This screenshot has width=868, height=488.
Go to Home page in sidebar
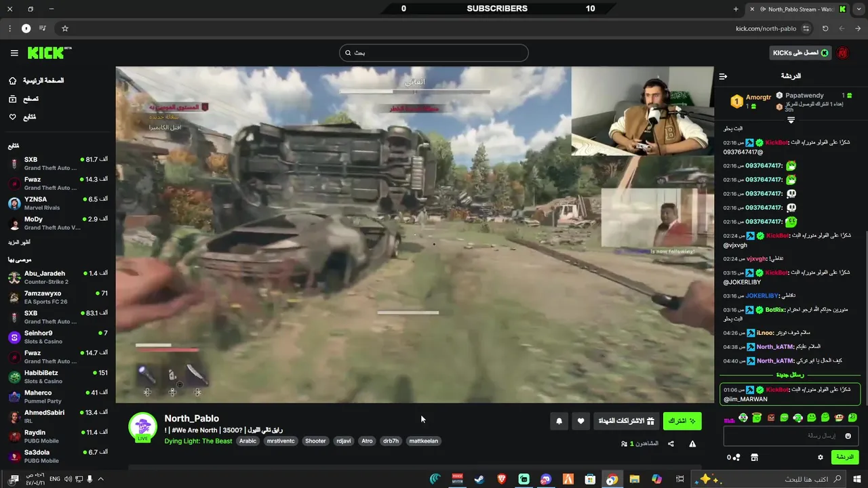(x=37, y=81)
